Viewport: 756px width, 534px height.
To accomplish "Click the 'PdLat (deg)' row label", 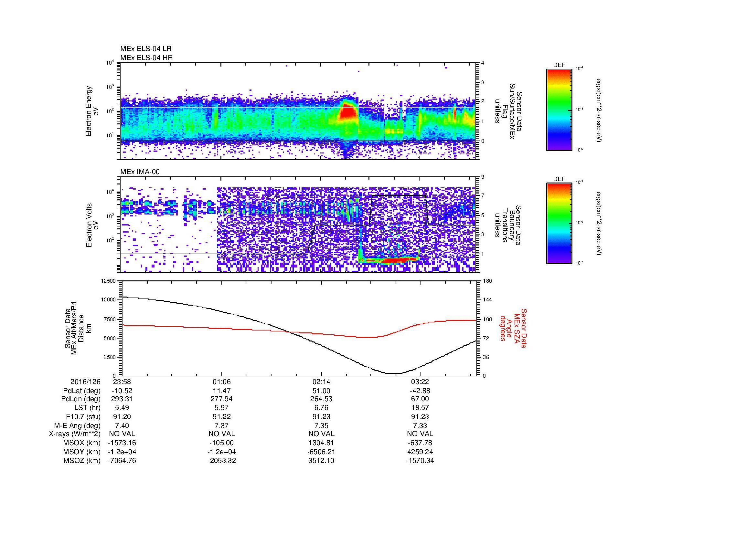I will click(82, 391).
